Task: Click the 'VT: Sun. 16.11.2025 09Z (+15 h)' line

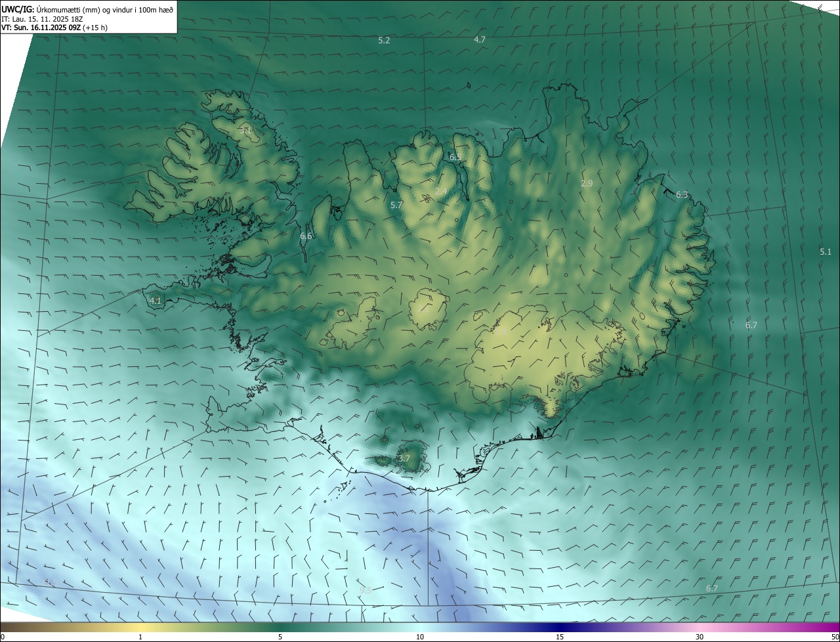Action: click(x=54, y=28)
